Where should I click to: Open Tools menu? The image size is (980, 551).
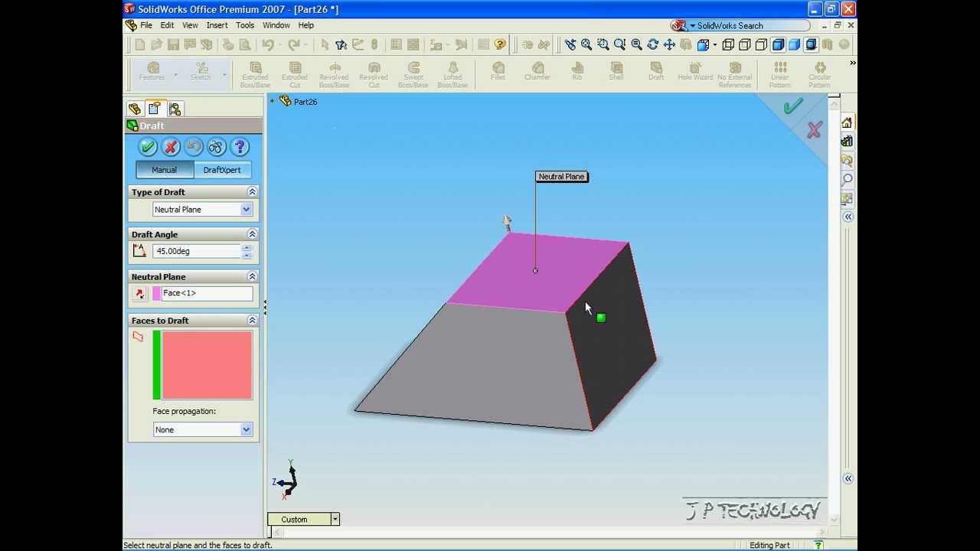(x=245, y=25)
